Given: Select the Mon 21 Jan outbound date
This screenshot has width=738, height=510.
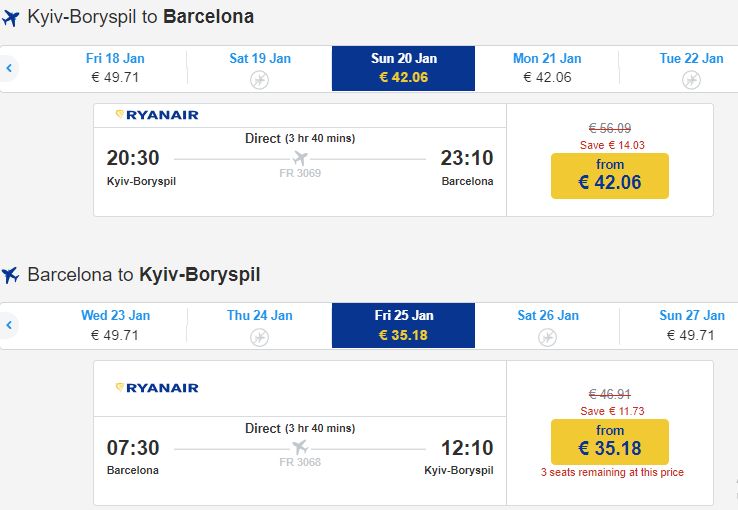Looking at the screenshot, I should 547,68.
